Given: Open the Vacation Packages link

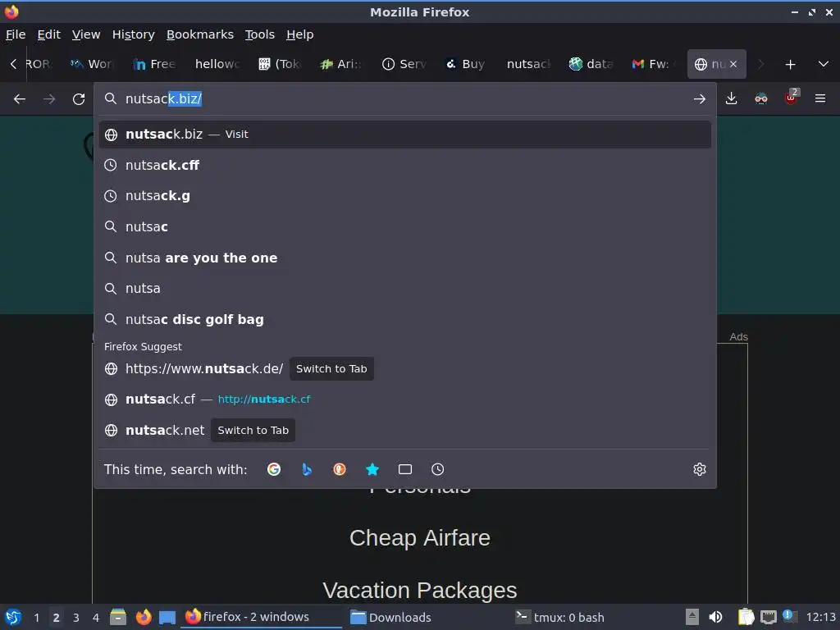Looking at the screenshot, I should click(x=419, y=591).
